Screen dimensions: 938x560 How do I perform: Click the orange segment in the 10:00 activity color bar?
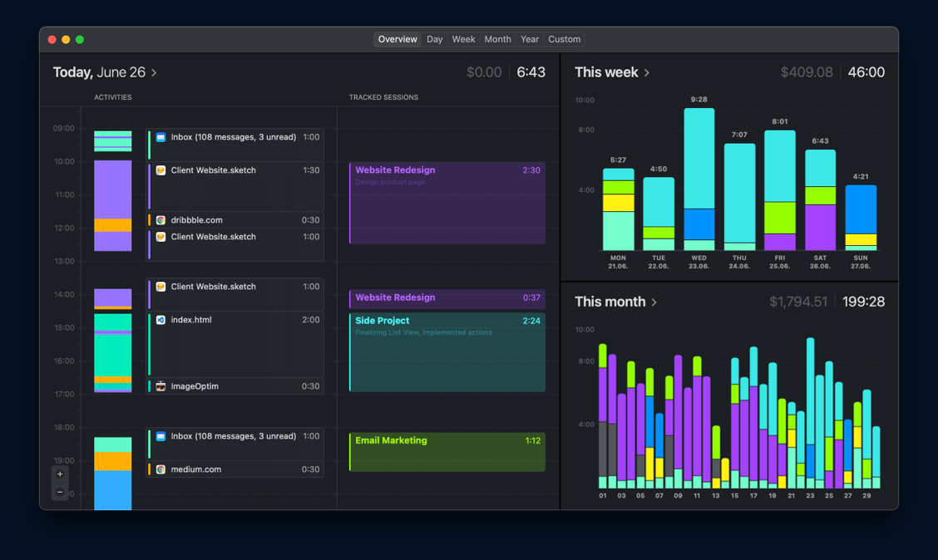click(x=112, y=225)
